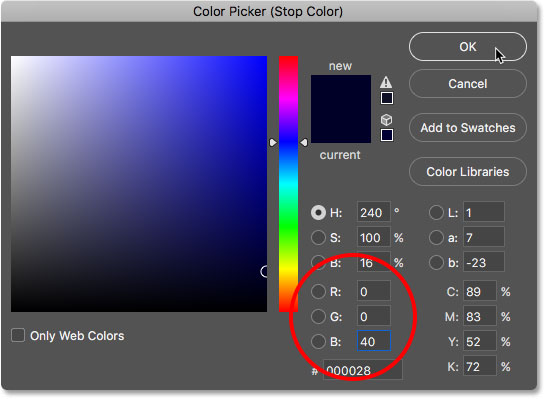
Task: Click the hex color code field
Action: [x=363, y=370]
